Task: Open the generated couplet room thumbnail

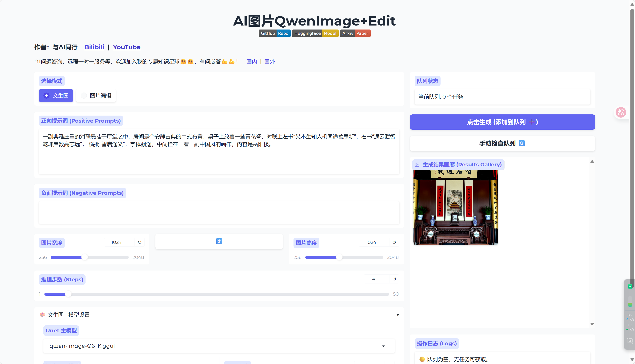Action: click(x=455, y=207)
